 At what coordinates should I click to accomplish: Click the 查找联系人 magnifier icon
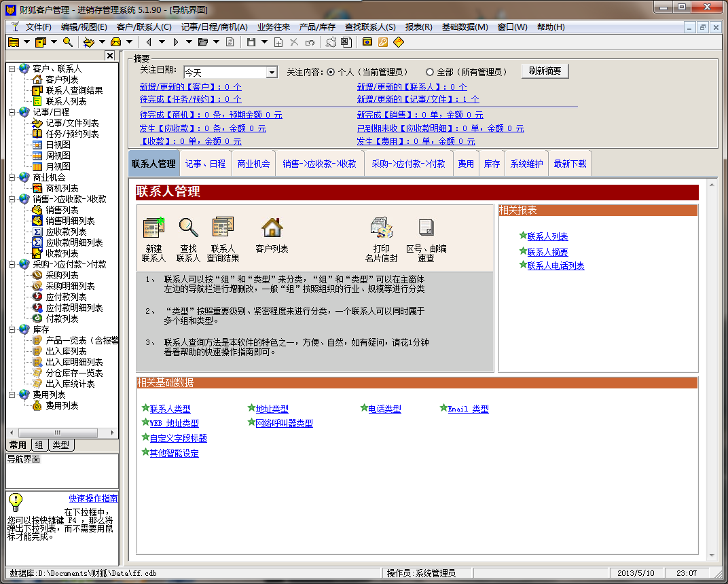(x=188, y=228)
